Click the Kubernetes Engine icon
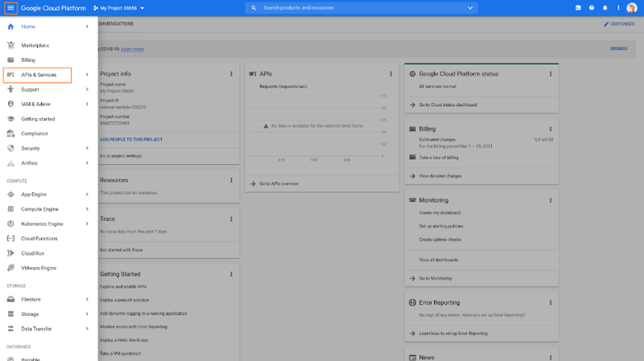 pos(10,224)
